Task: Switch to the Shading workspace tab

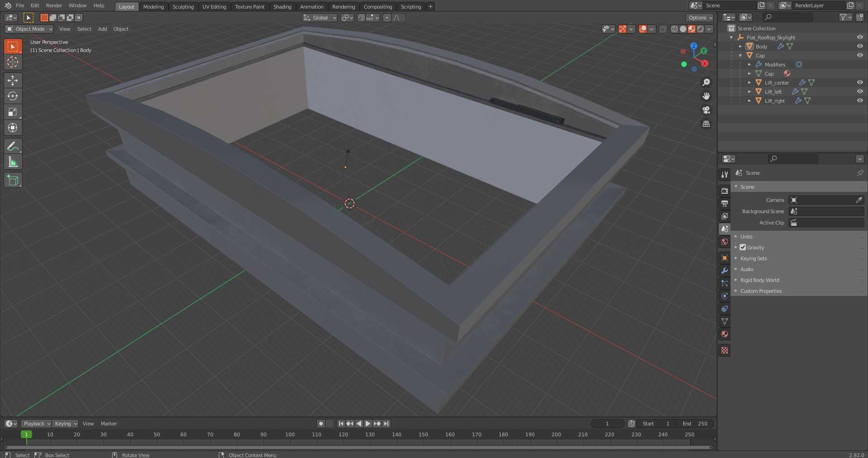Action: 282,6
